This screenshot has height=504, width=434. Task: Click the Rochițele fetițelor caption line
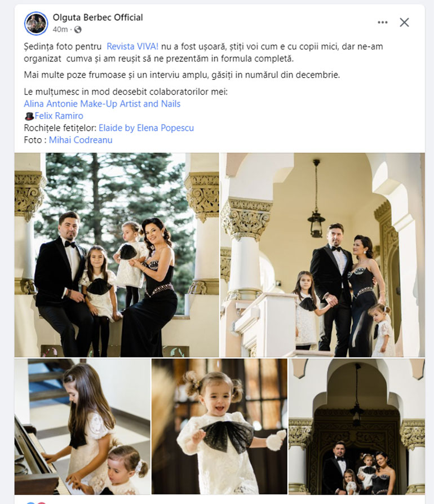click(109, 128)
